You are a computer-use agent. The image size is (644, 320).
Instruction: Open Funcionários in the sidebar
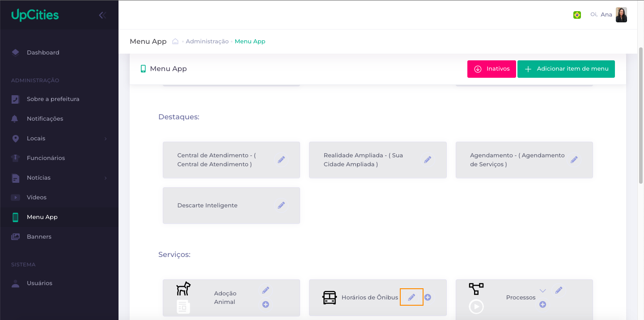point(59,158)
